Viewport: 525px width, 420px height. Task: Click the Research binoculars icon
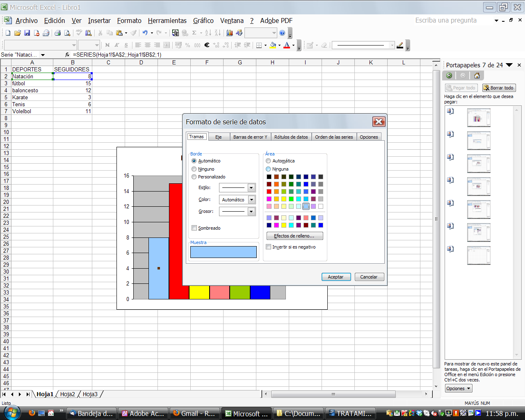click(88, 33)
